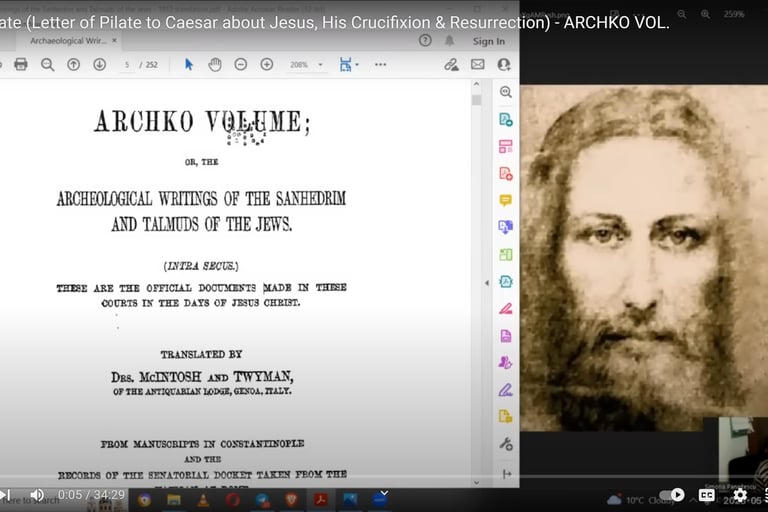Switch to the Archaeological Writ... document tab
Viewport: 768px width, 512px height.
(68, 41)
